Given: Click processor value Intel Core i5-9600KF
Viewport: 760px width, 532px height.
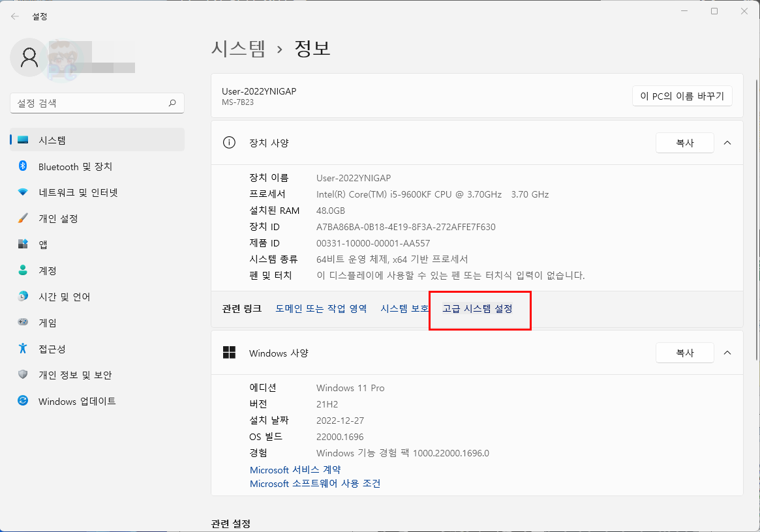Looking at the screenshot, I should click(433, 194).
